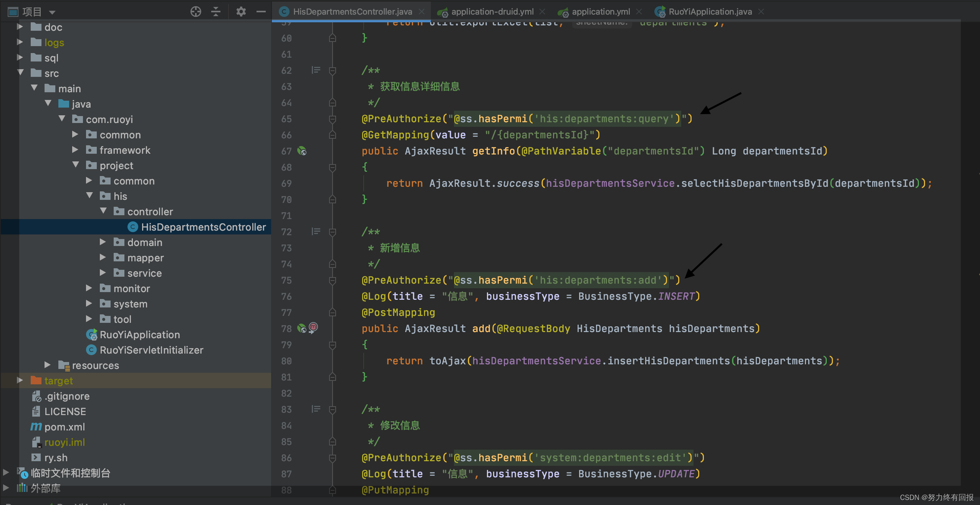The height and width of the screenshot is (505, 980).
Task: Toggle fold marker at line 72 comment
Action: coord(333,232)
